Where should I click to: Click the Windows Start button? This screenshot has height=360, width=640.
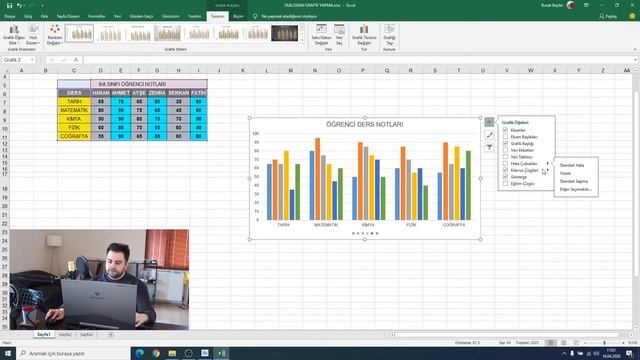[x=8, y=353]
